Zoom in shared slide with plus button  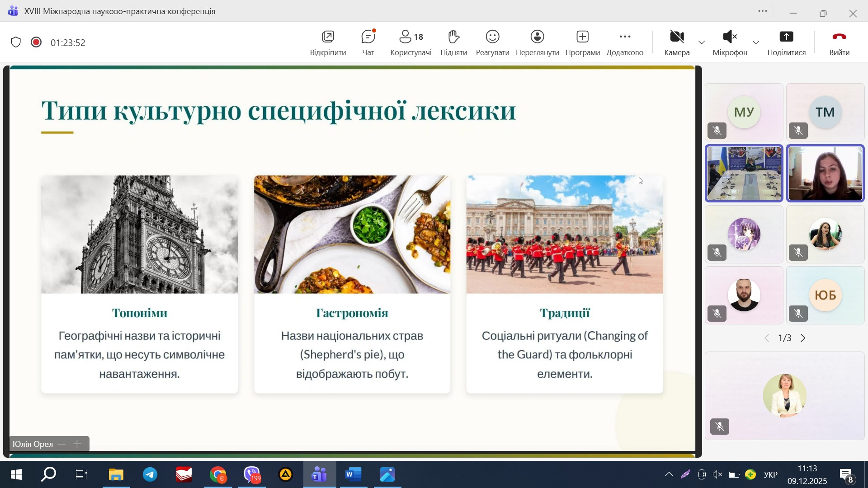coord(77,444)
